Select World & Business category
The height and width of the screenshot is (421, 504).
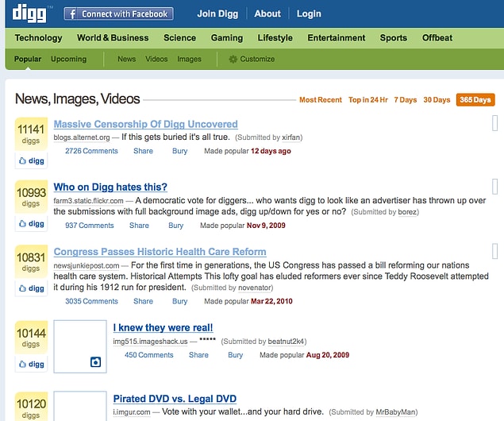pyautogui.click(x=113, y=38)
